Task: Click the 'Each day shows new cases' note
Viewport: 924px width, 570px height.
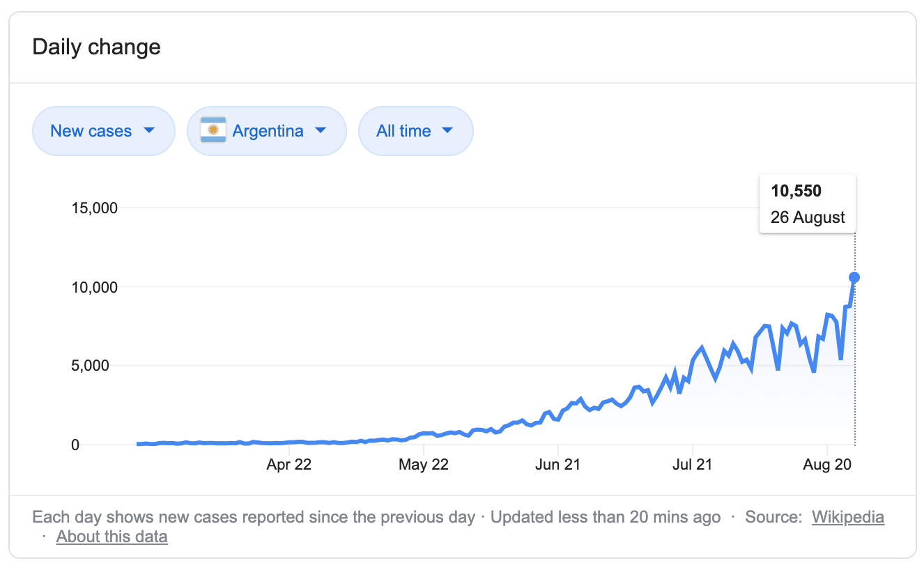Action: pos(254,517)
